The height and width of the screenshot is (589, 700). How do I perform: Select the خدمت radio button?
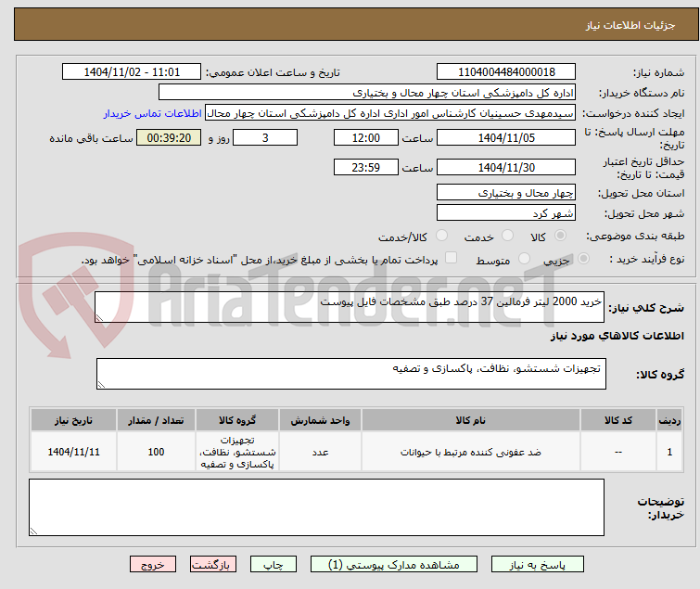(x=507, y=236)
